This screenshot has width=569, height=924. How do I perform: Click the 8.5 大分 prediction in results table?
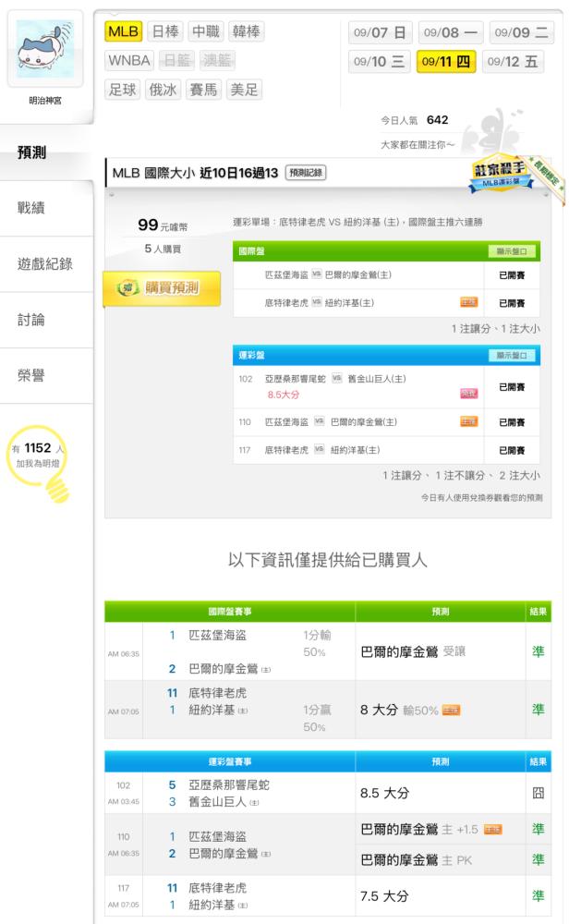[x=384, y=793]
